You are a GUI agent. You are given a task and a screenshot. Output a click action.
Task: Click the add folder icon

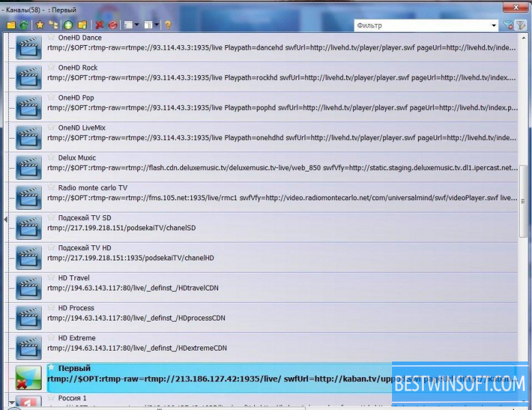point(83,25)
